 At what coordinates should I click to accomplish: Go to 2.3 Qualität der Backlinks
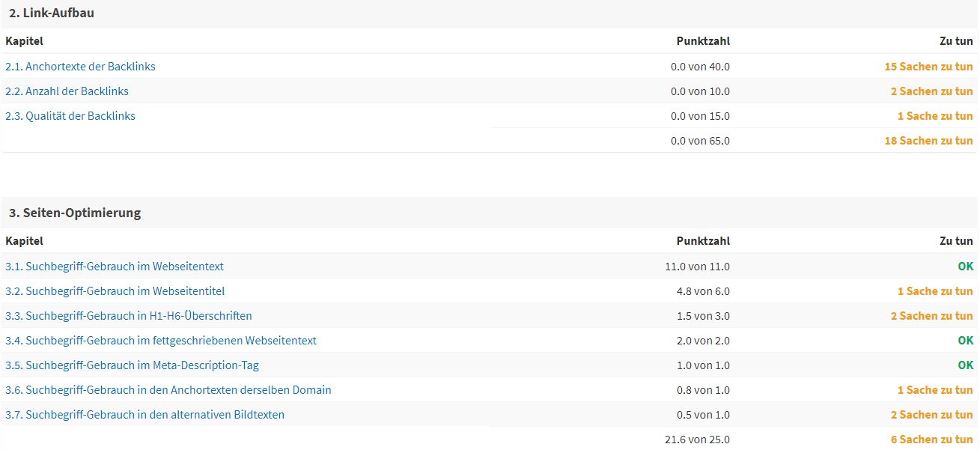point(70,116)
